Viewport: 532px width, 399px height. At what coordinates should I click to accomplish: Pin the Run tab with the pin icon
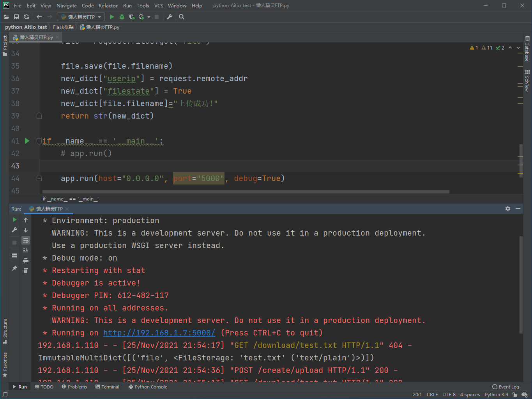pos(14,268)
